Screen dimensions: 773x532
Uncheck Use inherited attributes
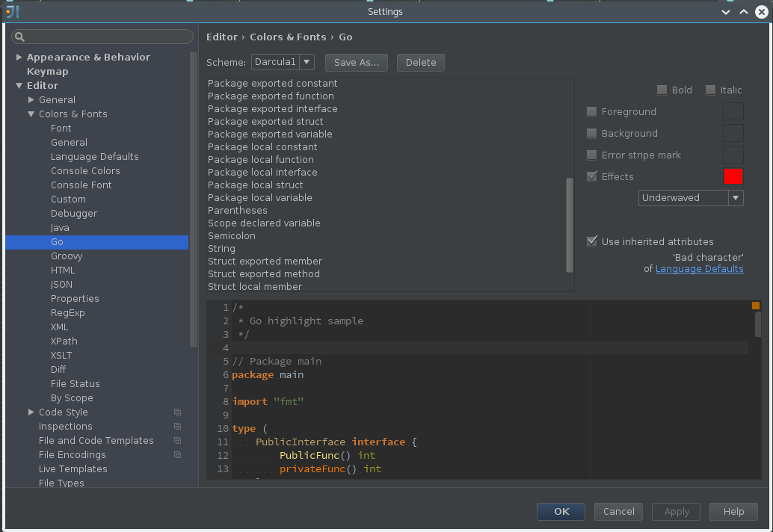pos(591,241)
